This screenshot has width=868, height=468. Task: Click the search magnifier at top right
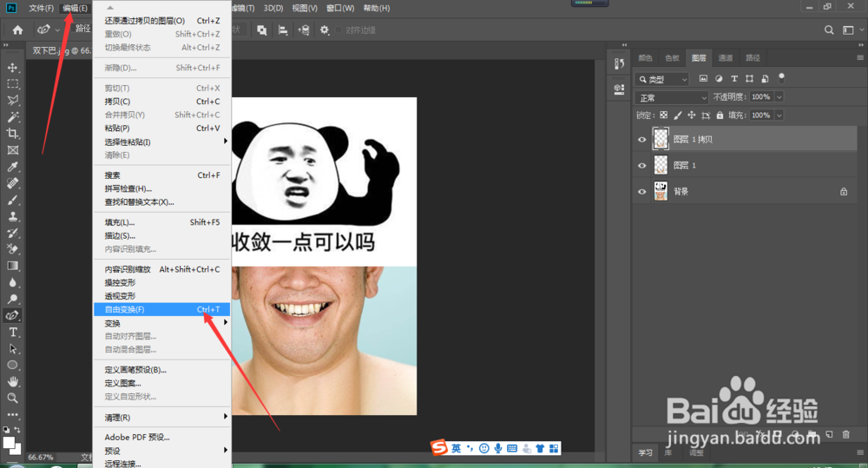[829, 30]
